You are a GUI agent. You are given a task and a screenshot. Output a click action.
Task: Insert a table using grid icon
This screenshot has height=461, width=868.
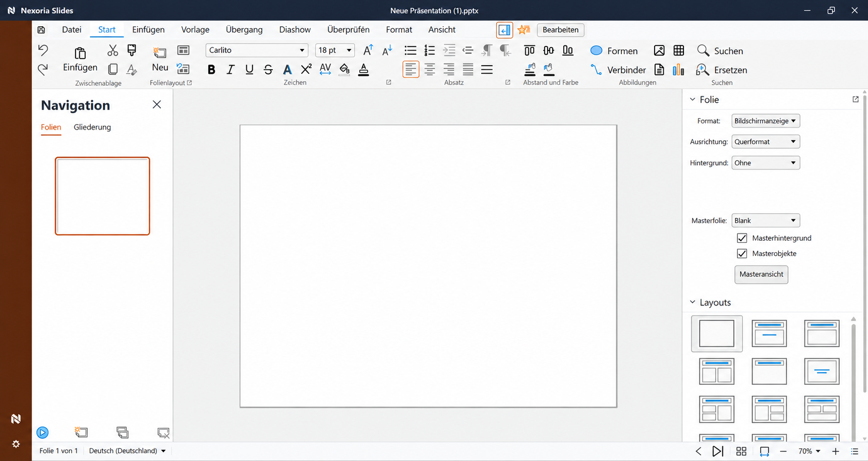coord(679,50)
